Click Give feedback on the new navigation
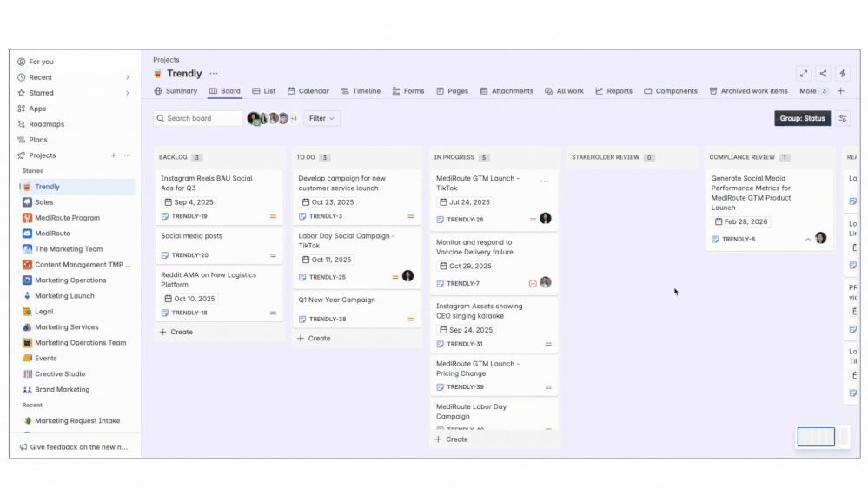The height and width of the screenshot is (488, 868). (74, 447)
